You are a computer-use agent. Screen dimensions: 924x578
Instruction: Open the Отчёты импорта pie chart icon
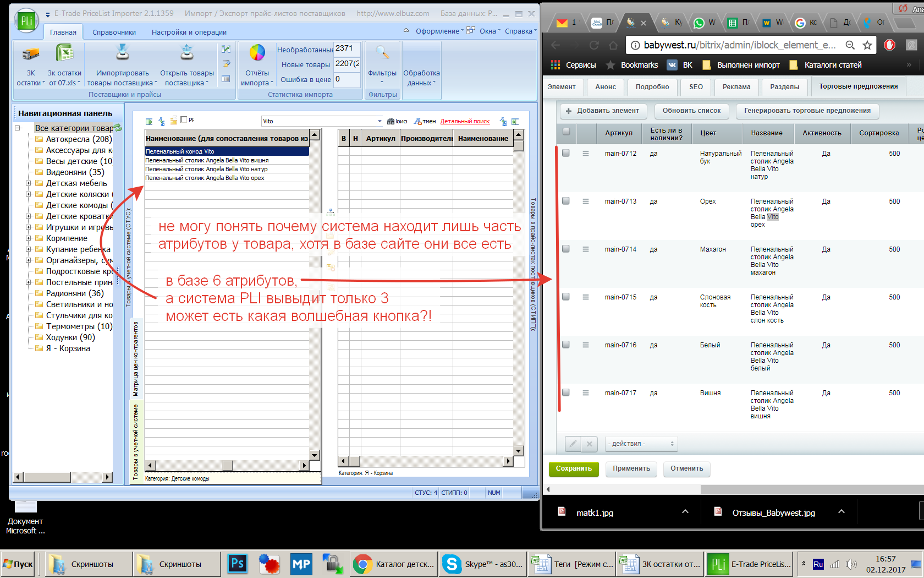tap(257, 52)
